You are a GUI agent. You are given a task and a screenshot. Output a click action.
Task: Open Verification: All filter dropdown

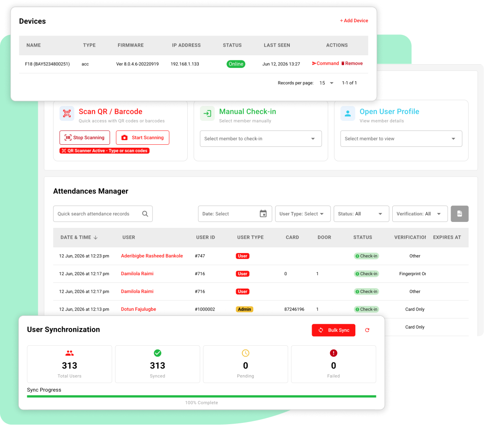(x=420, y=214)
